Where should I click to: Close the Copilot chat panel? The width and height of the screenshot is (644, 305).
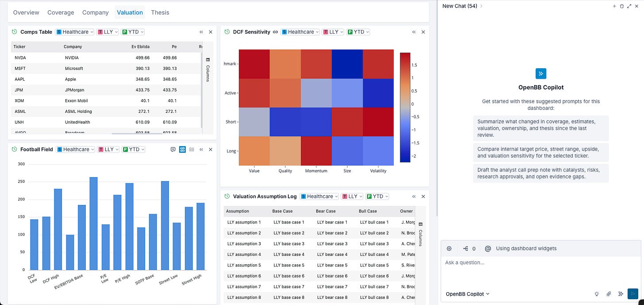coord(636,6)
